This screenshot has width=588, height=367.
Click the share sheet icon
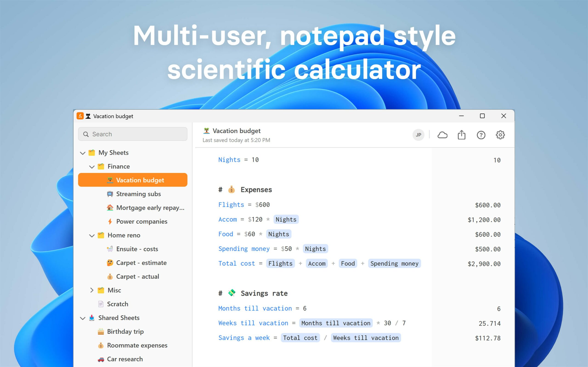[461, 135]
